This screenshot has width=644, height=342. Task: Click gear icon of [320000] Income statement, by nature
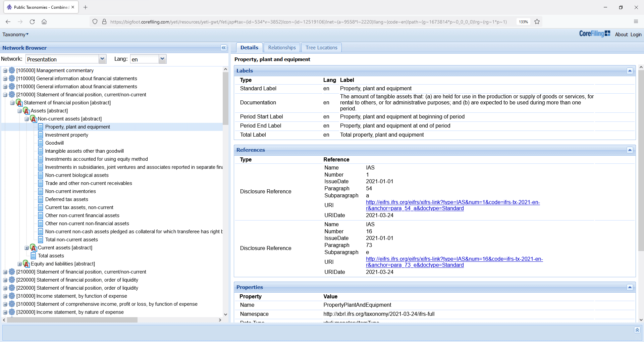click(12, 312)
